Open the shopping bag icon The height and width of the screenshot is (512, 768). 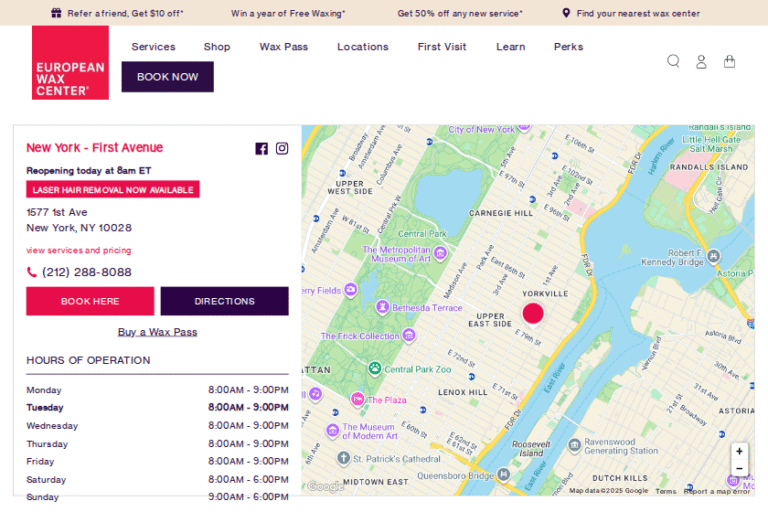(x=729, y=61)
